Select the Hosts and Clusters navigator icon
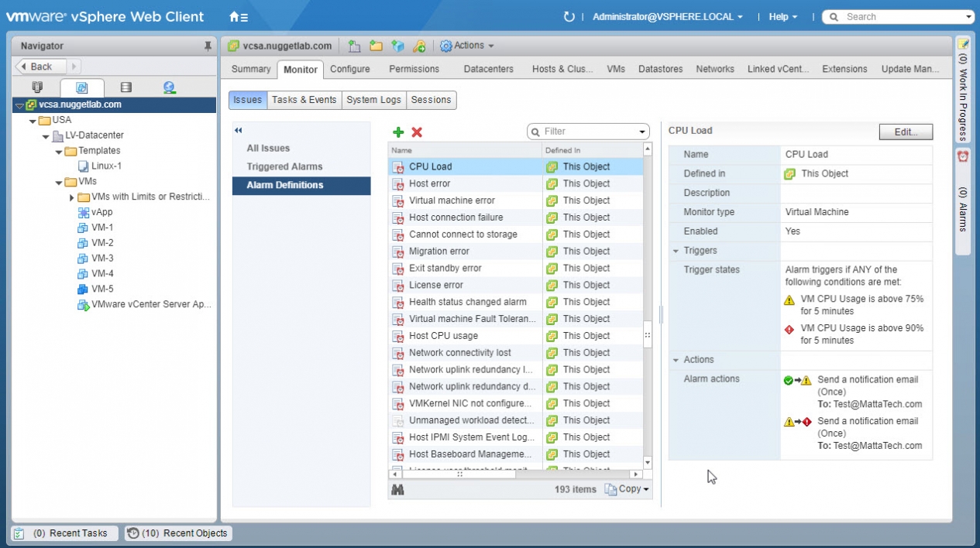 (37, 87)
